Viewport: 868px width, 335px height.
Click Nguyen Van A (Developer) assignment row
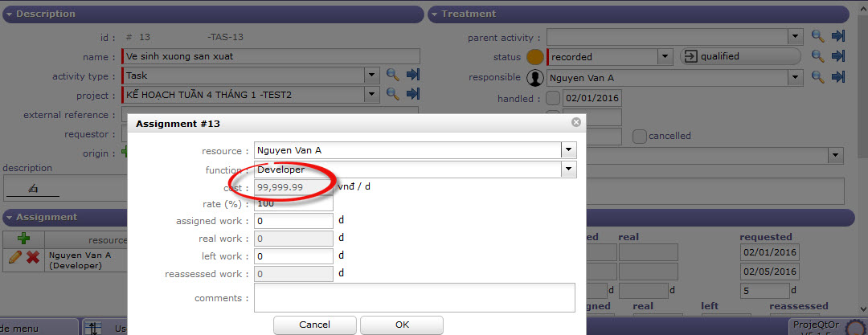pos(65,260)
